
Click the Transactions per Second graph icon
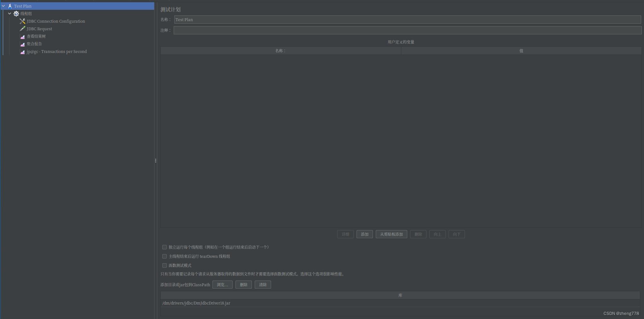click(x=22, y=52)
